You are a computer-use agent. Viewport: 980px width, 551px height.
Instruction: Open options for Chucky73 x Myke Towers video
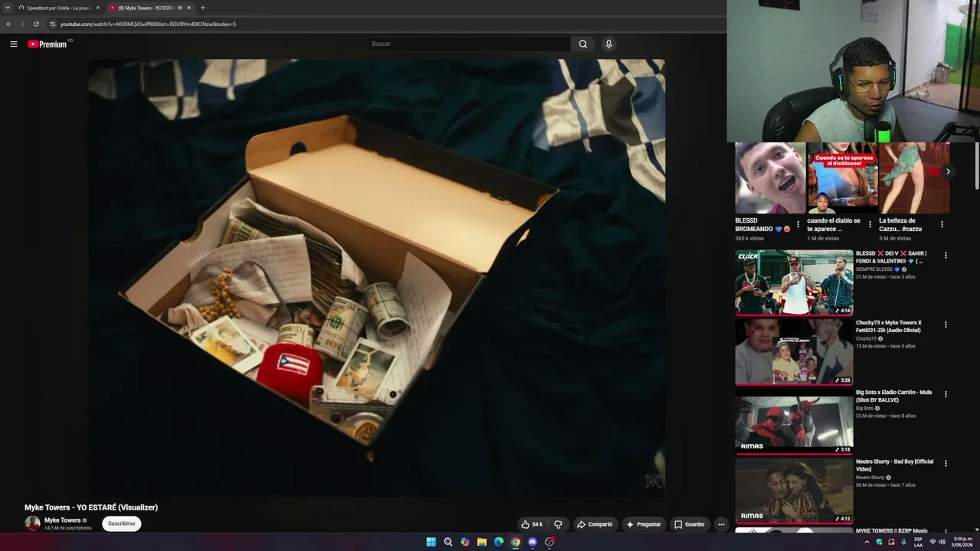click(946, 324)
